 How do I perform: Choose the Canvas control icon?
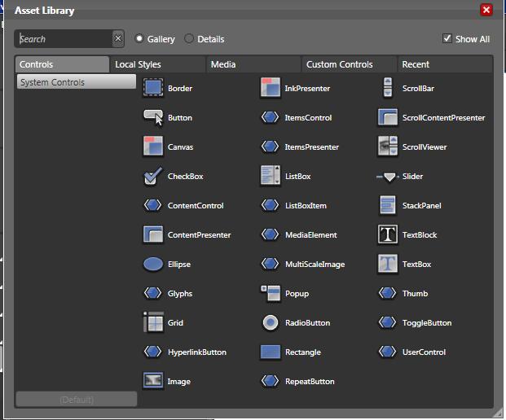[153, 147]
